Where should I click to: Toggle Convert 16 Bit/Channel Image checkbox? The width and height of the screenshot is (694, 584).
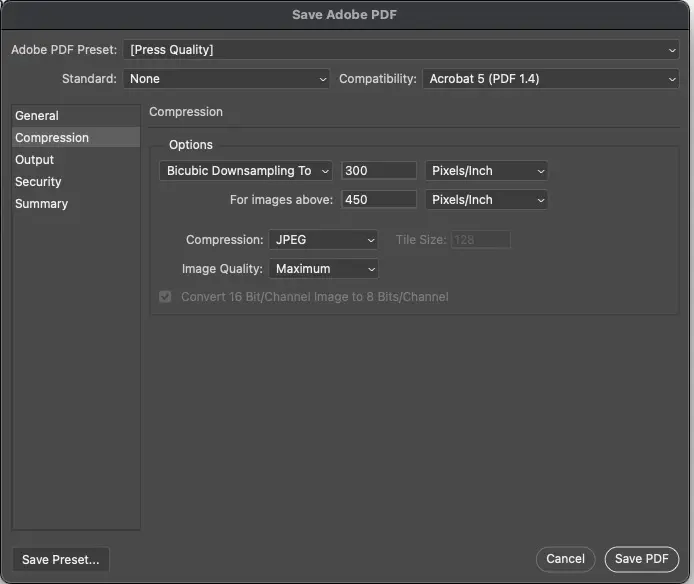pos(165,297)
